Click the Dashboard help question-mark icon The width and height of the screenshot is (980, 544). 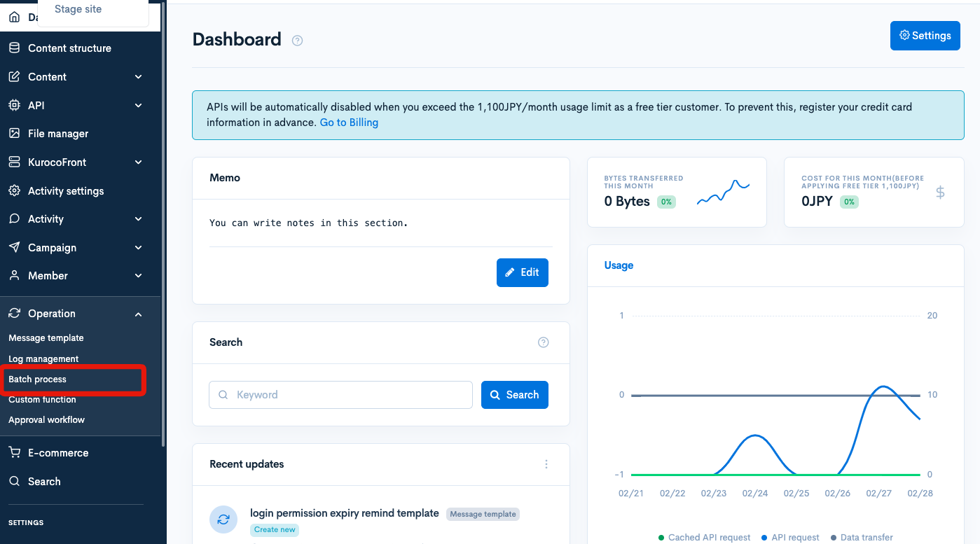click(x=297, y=41)
